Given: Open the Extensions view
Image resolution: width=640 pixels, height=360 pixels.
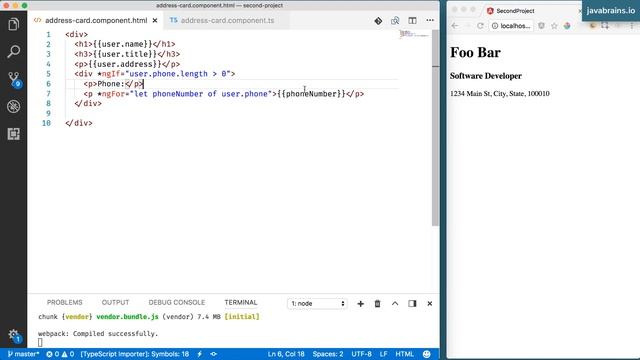Looking at the screenshot, I should [13, 134].
